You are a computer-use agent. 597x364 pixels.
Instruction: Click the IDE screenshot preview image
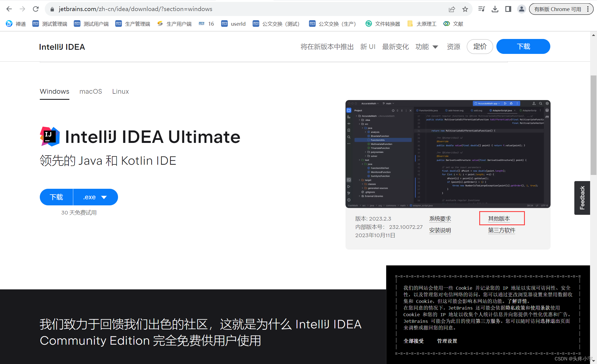coord(448,154)
